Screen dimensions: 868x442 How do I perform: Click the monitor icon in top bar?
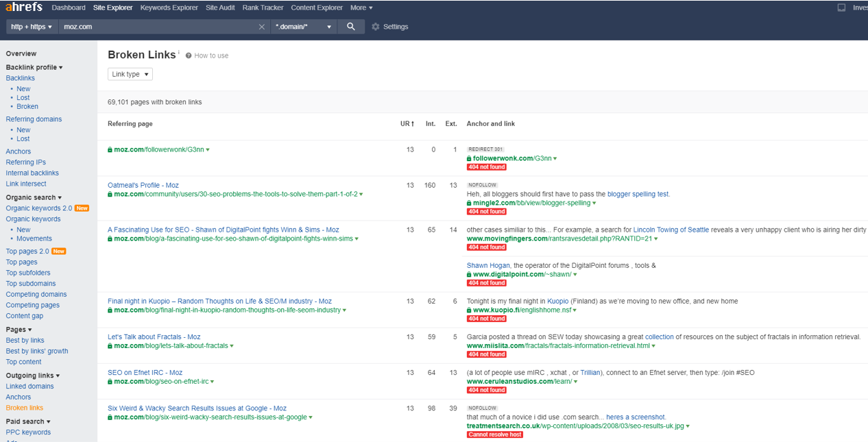click(841, 8)
